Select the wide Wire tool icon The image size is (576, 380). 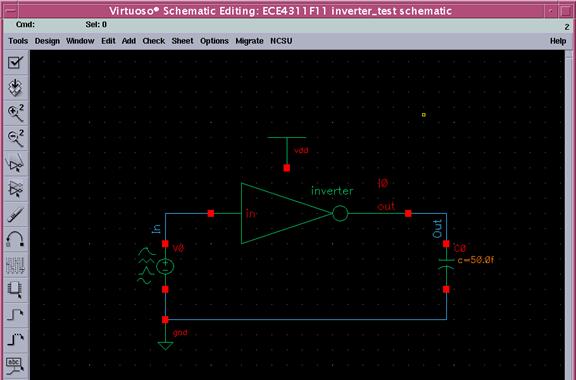15,340
